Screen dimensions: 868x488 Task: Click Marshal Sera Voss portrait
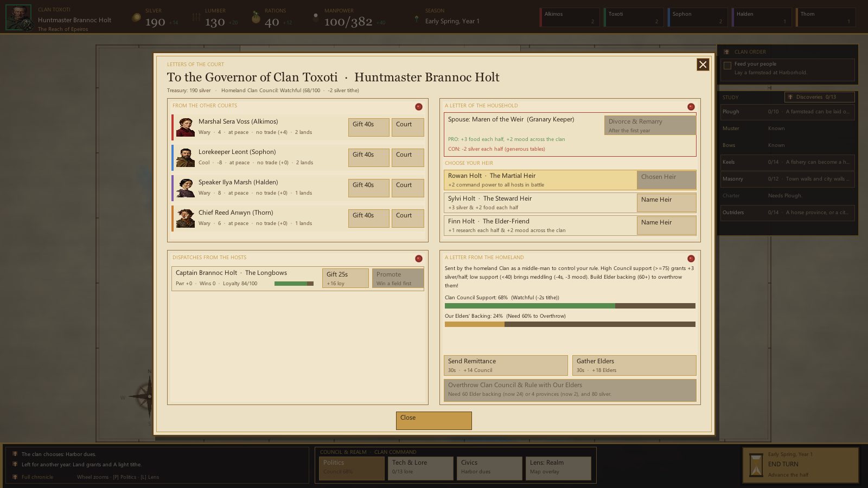pyautogui.click(x=186, y=127)
